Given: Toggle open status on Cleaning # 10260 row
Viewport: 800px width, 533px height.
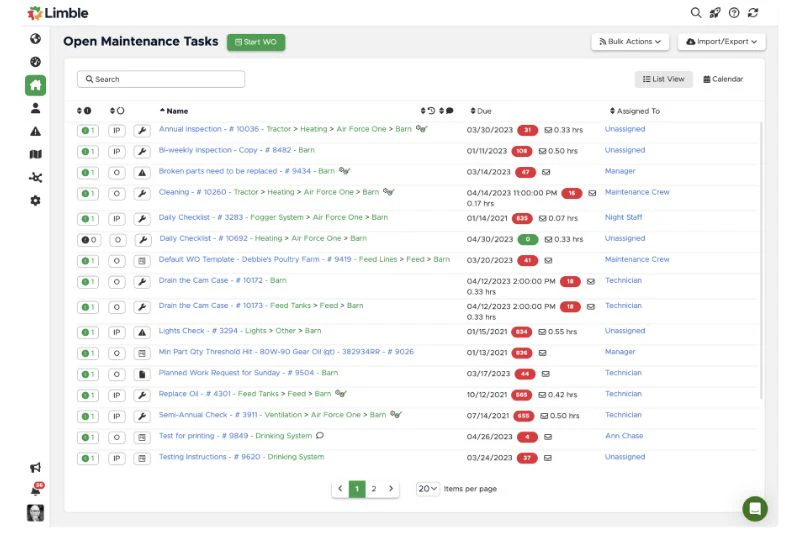Looking at the screenshot, I should pyautogui.click(x=117, y=193).
